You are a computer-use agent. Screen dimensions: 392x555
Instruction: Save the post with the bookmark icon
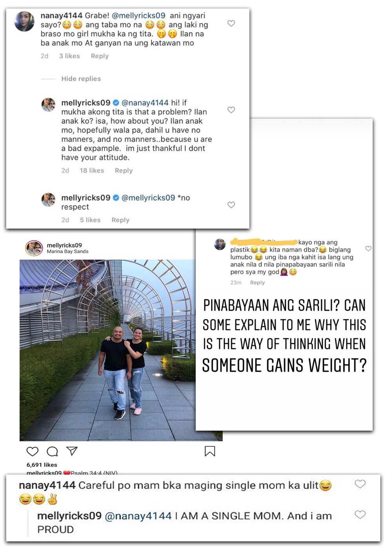210,451
